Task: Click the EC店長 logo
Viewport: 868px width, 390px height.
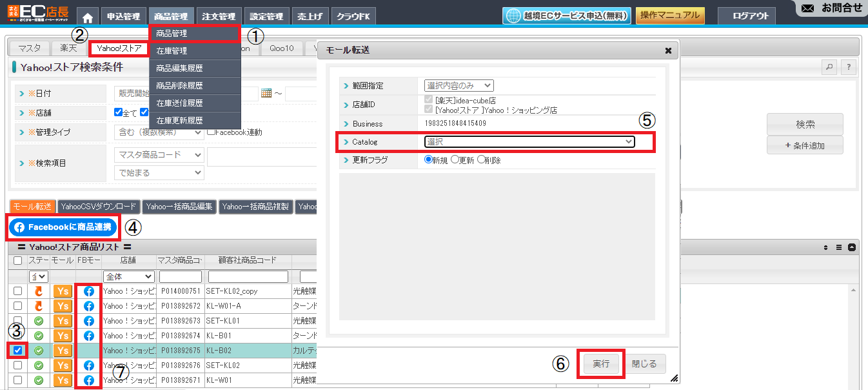Action: coord(37,12)
